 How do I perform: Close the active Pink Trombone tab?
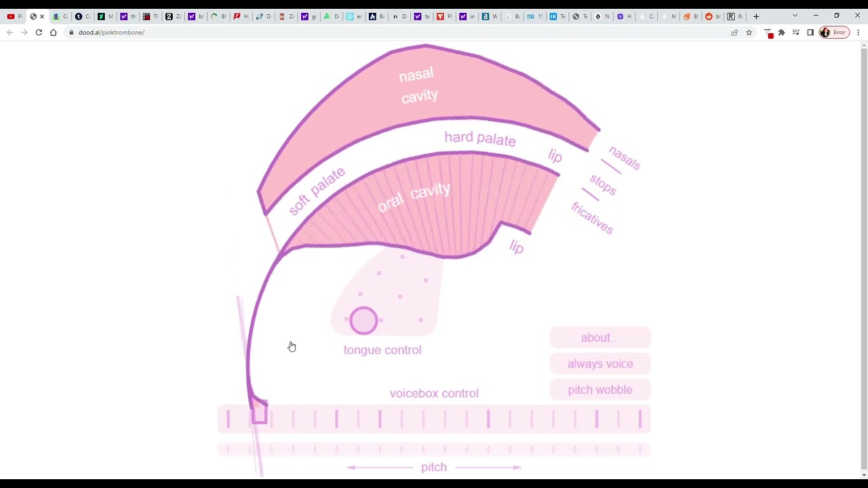click(x=42, y=16)
